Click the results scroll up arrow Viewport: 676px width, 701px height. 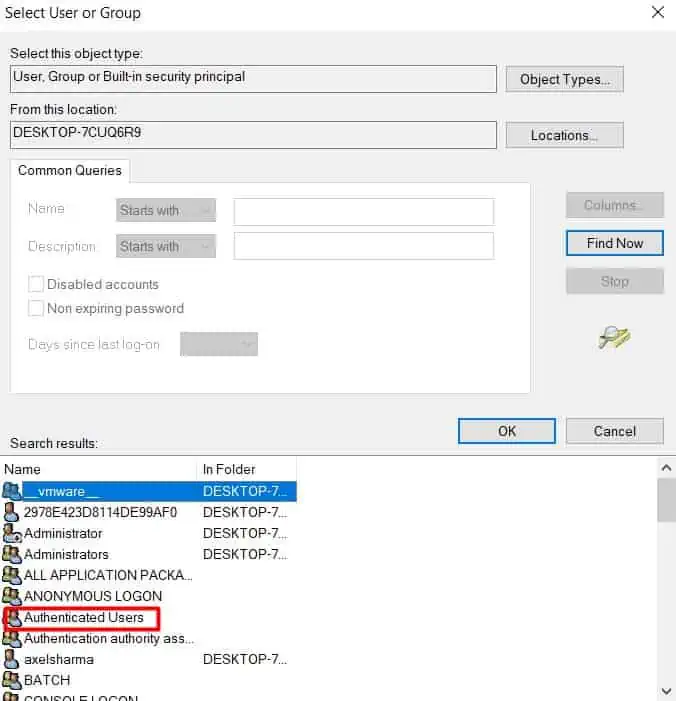tap(666, 468)
